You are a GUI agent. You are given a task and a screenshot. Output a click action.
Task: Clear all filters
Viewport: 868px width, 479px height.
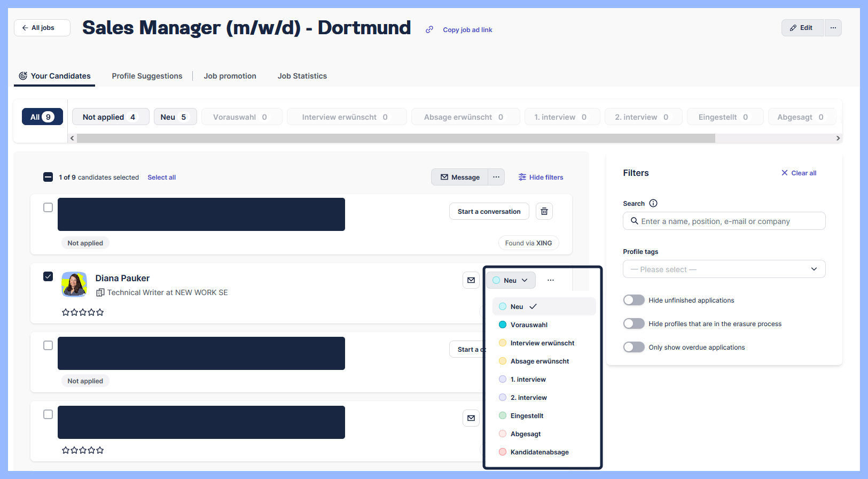799,173
